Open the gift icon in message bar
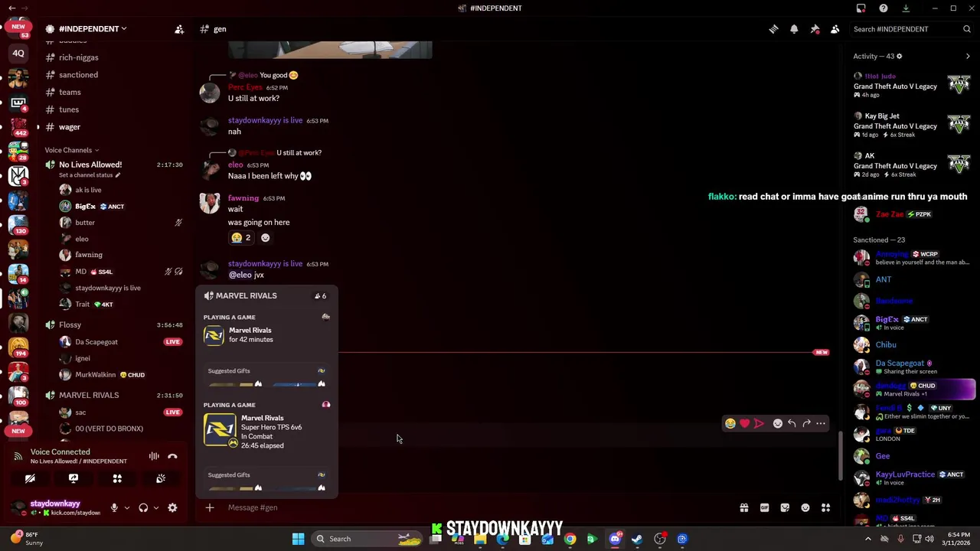 [743, 507]
